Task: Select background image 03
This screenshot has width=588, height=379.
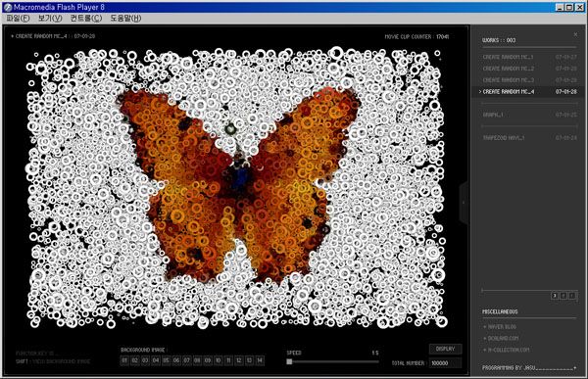Action: (145, 360)
